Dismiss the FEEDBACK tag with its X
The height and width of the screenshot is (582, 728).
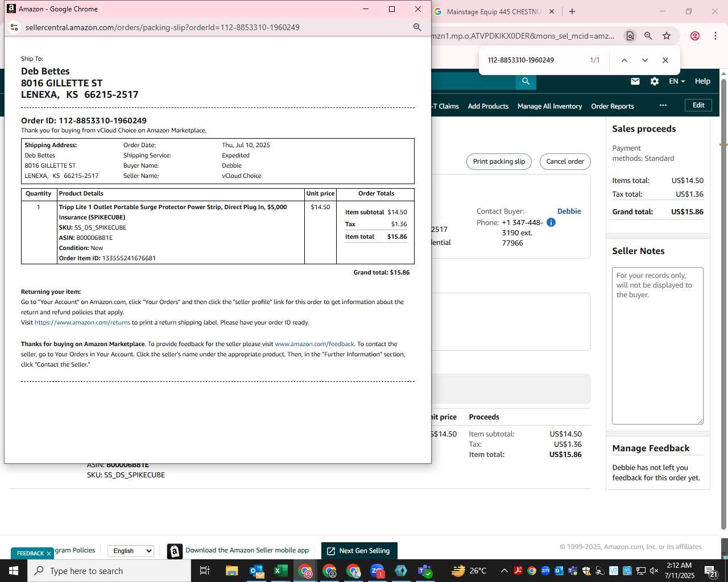(x=49, y=553)
